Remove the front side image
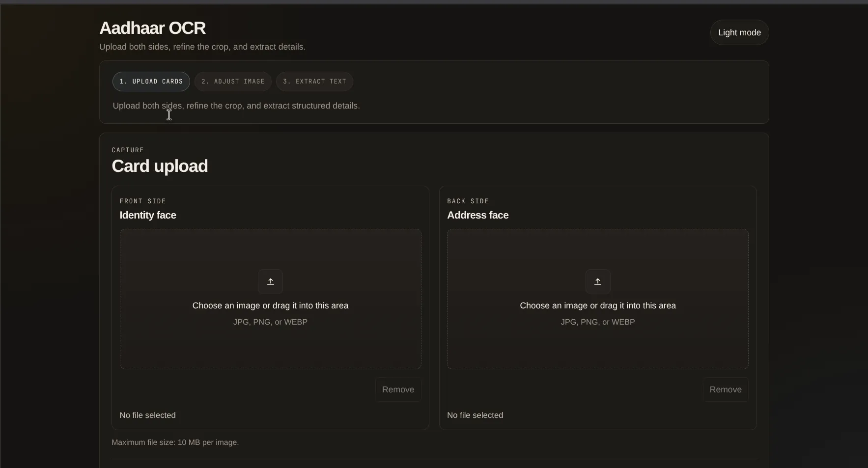 click(398, 389)
